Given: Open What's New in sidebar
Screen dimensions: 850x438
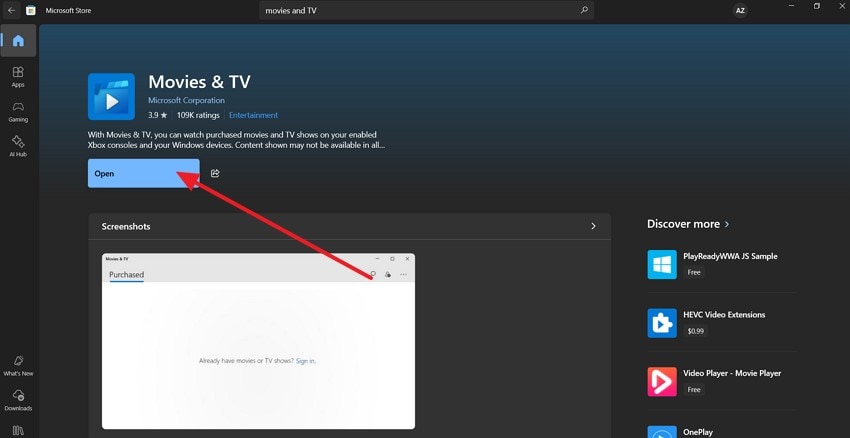Looking at the screenshot, I should click(x=18, y=366).
